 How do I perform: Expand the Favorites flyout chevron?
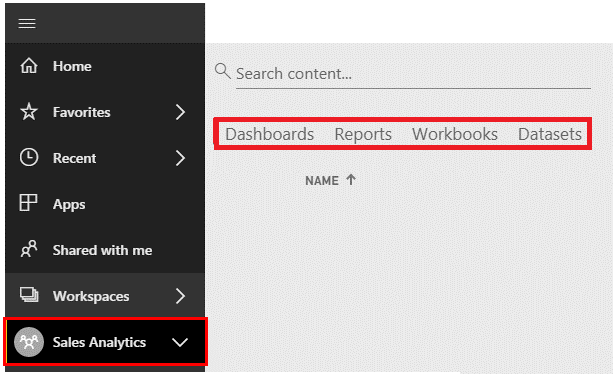tap(180, 112)
